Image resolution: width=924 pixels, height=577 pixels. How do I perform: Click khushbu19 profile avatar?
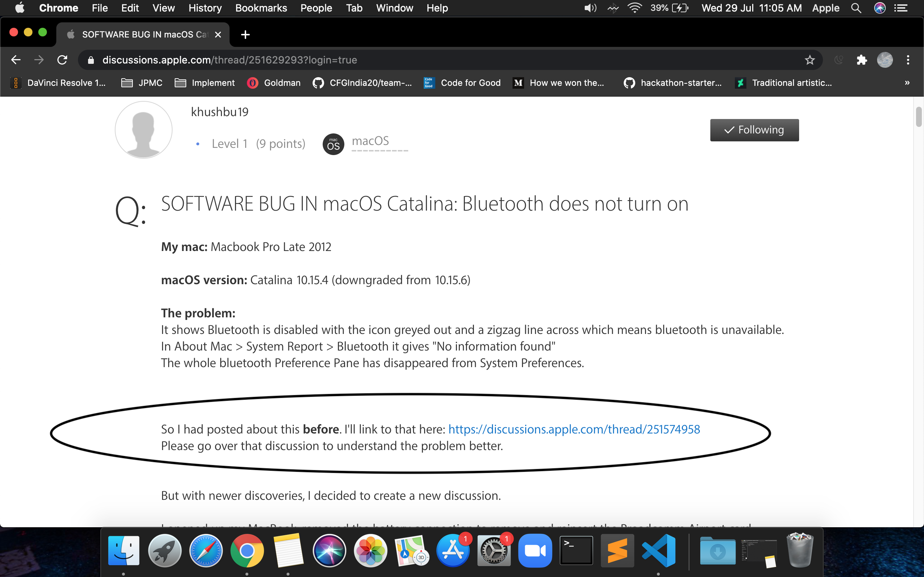click(x=144, y=130)
